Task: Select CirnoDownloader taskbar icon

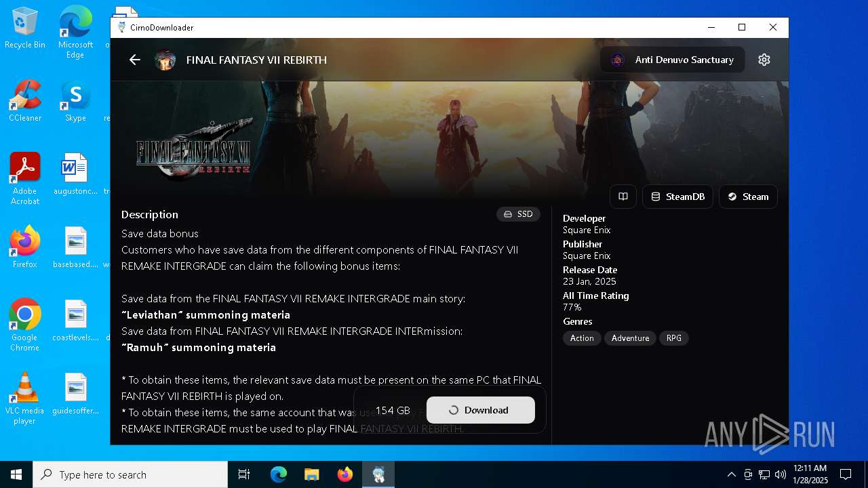Action: point(378,474)
